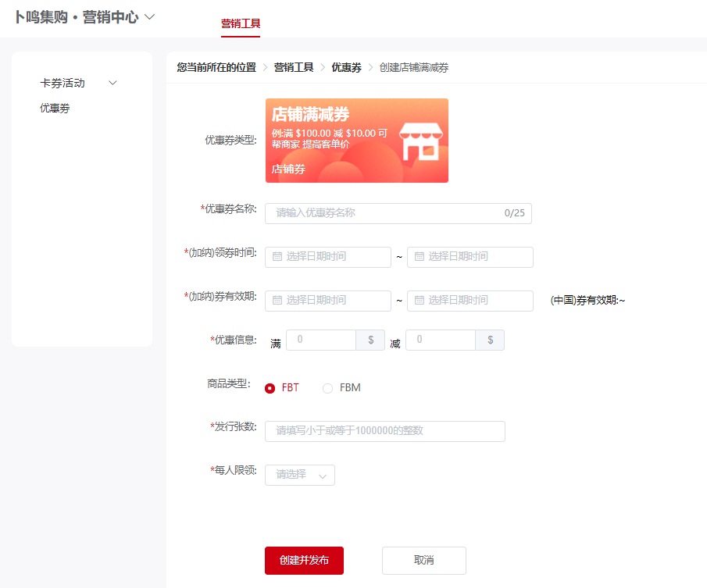Collapse the 卡券活动 sidebar section
This screenshot has height=588, width=707.
pyautogui.click(x=112, y=82)
